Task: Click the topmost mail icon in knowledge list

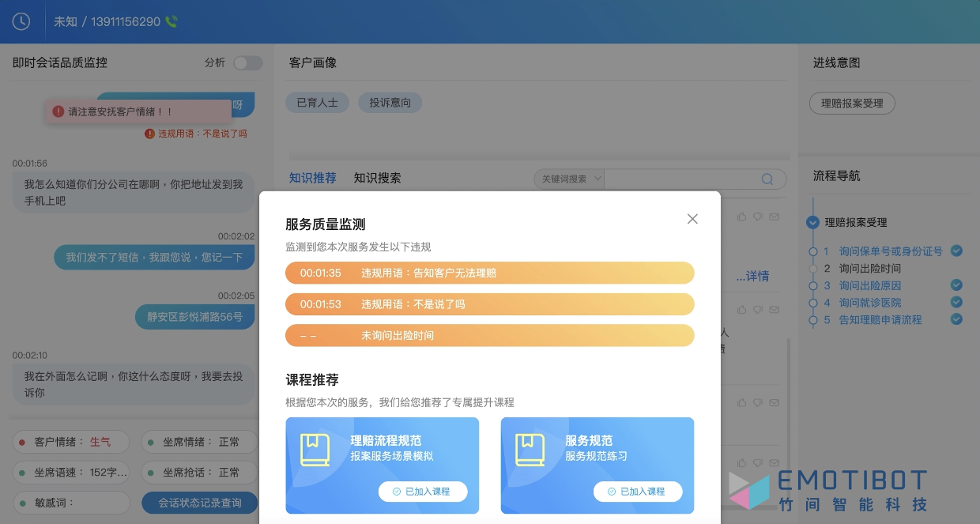Action: (774, 216)
